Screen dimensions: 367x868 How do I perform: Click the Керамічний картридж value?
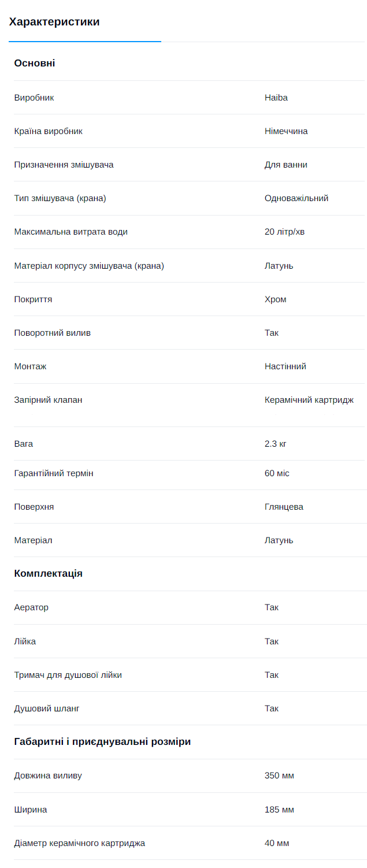coord(309,400)
